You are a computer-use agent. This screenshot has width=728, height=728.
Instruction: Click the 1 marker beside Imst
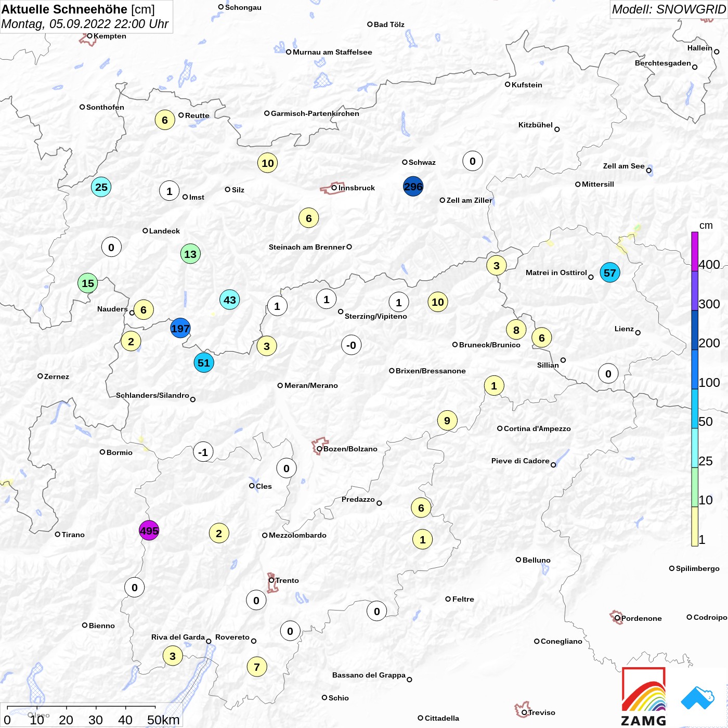[170, 191]
